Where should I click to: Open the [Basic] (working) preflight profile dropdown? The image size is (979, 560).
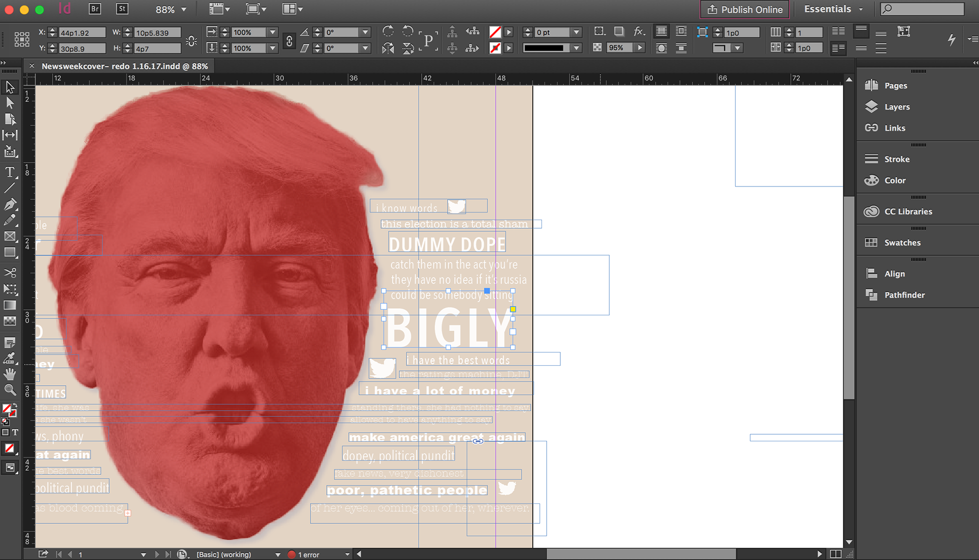point(278,554)
